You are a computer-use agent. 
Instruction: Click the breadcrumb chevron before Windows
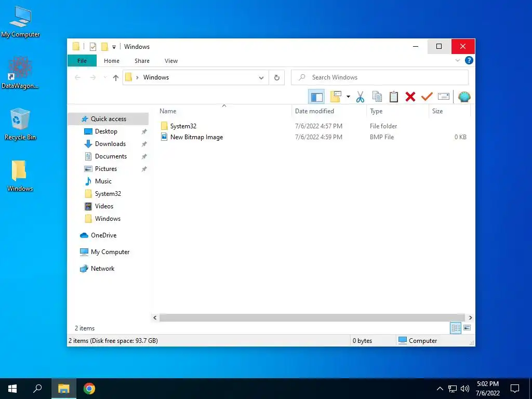click(137, 78)
